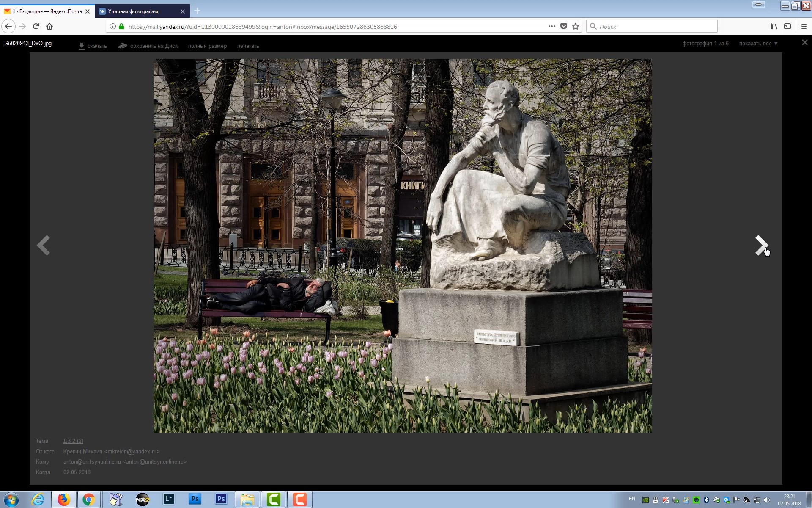
Task: Open green Camtasia taskbar icon
Action: coord(274,500)
